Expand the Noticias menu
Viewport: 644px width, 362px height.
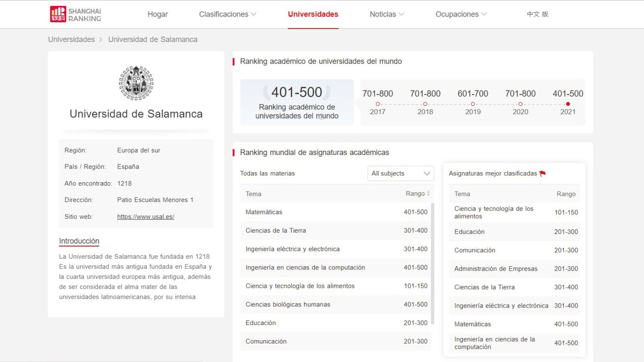386,14
